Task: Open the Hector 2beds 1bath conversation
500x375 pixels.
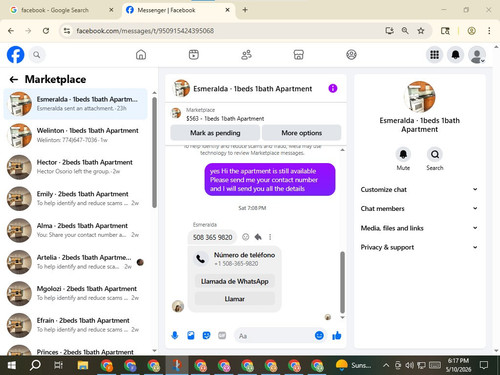Action: (75, 167)
